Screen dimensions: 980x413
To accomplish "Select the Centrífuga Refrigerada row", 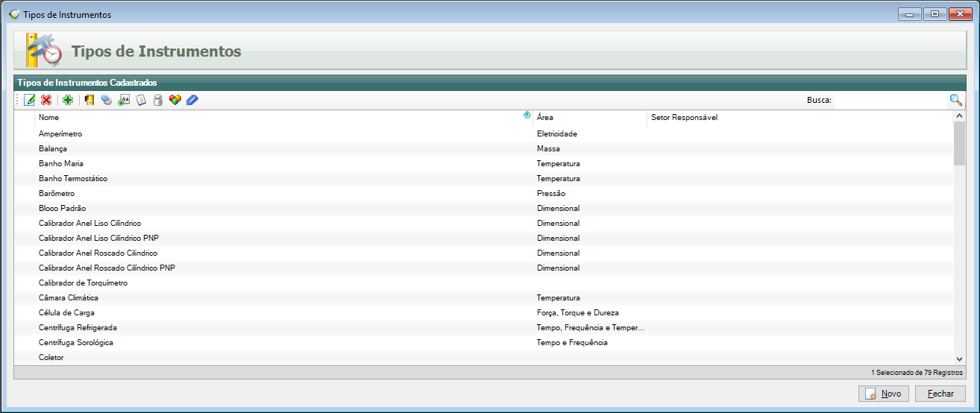I will click(483, 328).
